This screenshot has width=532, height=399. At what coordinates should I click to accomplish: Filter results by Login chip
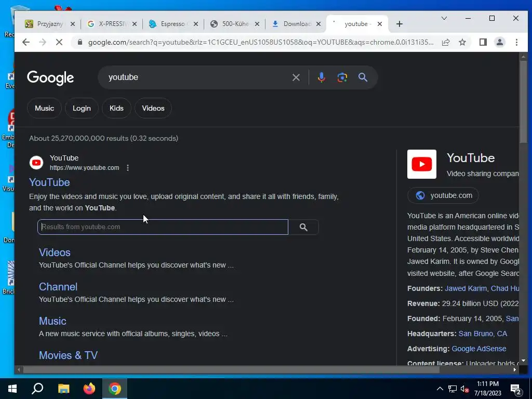(x=82, y=108)
